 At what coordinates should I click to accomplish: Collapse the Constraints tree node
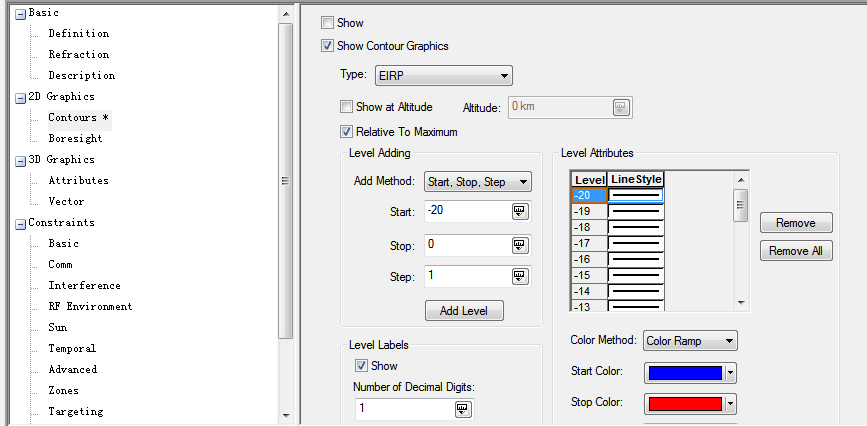tap(20, 225)
